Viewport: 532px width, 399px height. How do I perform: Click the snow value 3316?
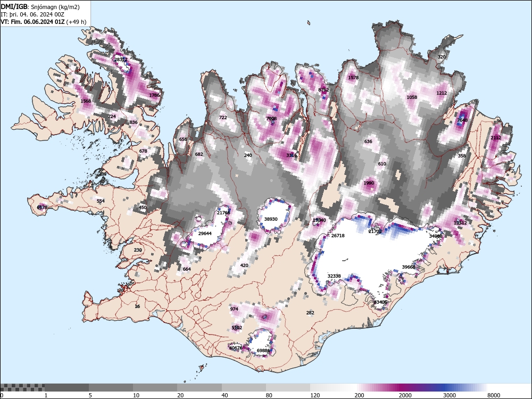[x=292, y=155]
